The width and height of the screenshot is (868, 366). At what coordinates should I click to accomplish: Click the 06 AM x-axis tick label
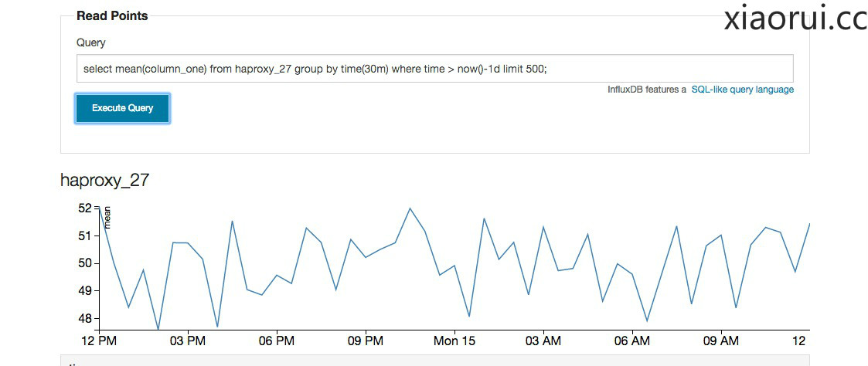(632, 341)
